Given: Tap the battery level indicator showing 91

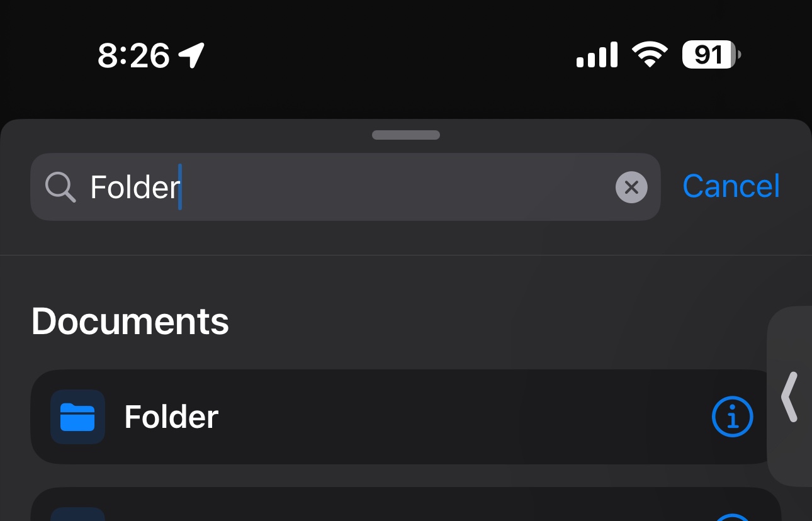Looking at the screenshot, I should [711, 55].
